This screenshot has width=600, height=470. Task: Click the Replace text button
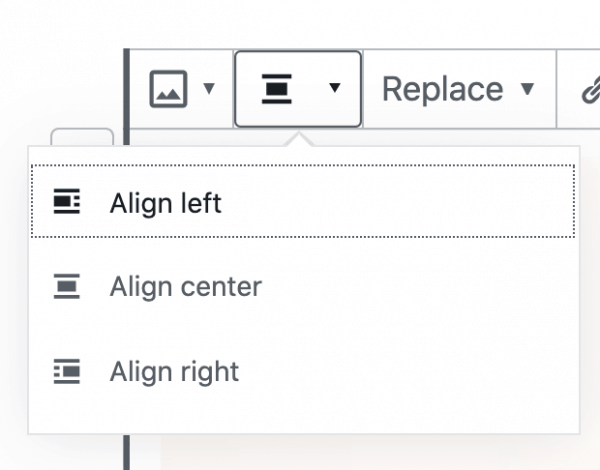(443, 89)
